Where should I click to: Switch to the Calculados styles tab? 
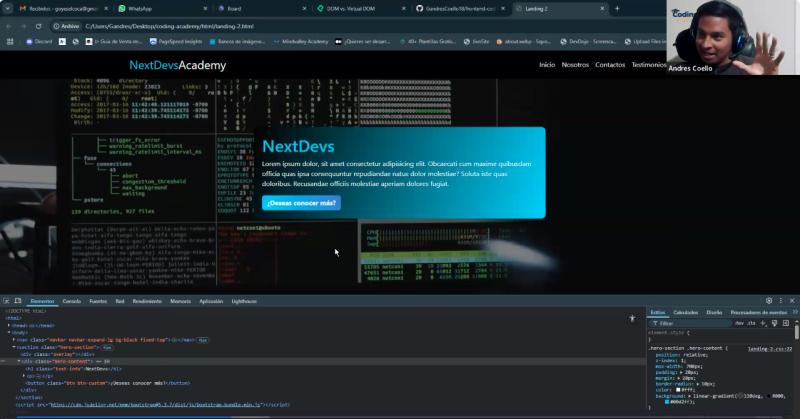[685, 312]
